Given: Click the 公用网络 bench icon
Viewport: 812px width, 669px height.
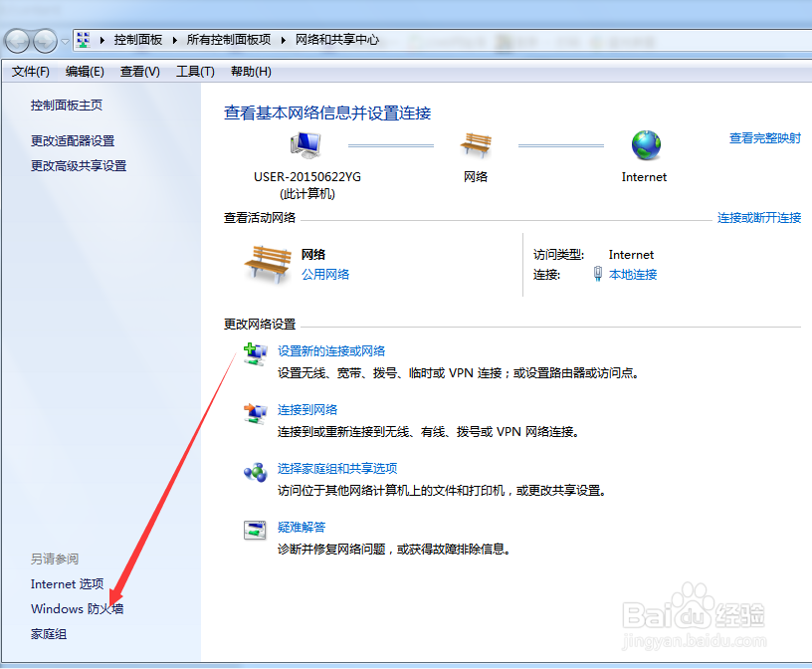Looking at the screenshot, I should click(x=267, y=264).
